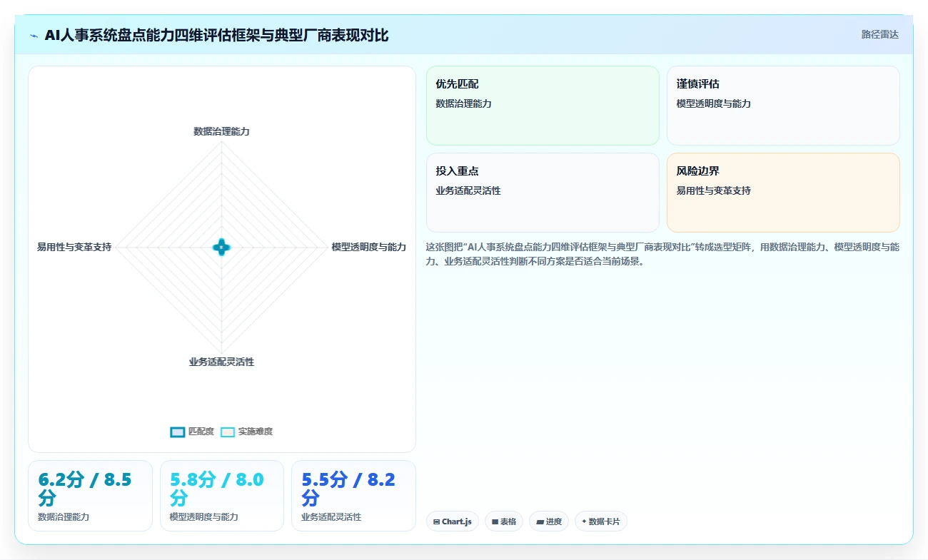Click 易用性与变革支持 text in the 风险边界 card
The image size is (928, 560).
click(714, 190)
